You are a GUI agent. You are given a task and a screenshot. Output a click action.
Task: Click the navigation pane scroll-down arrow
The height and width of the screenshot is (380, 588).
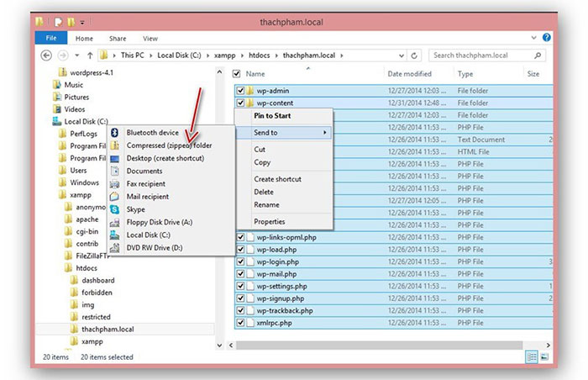pos(219,345)
